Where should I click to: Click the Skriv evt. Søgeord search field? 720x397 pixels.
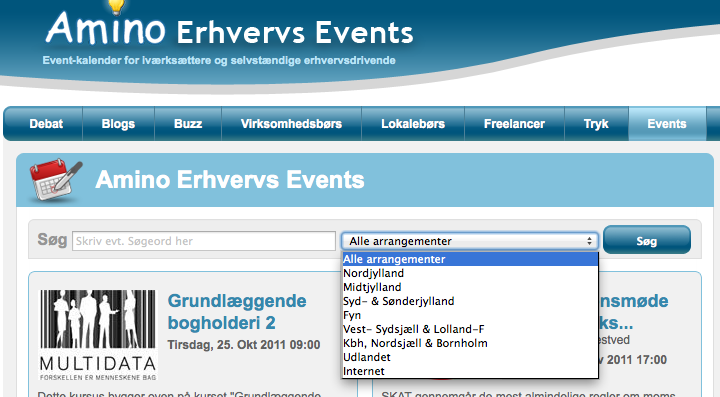pos(204,241)
